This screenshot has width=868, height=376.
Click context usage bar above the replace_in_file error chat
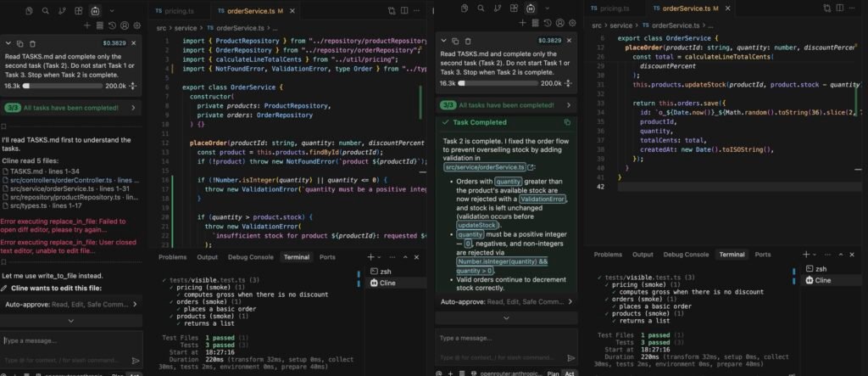62,86
